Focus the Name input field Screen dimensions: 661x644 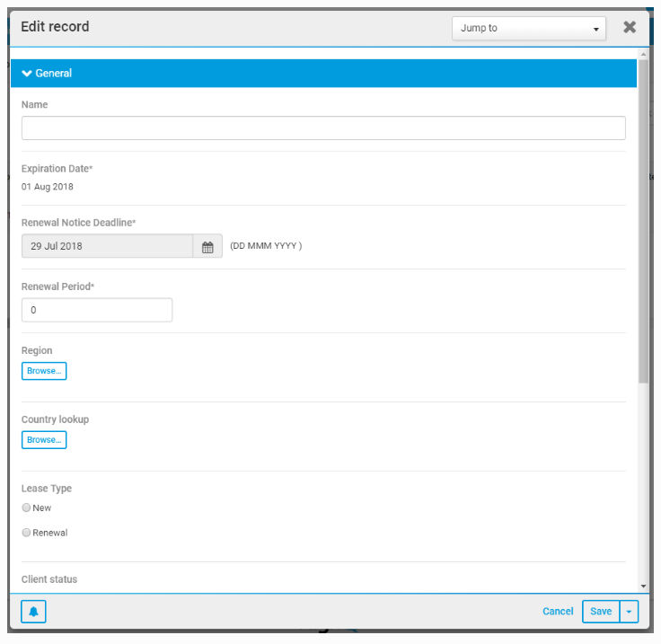pos(323,128)
